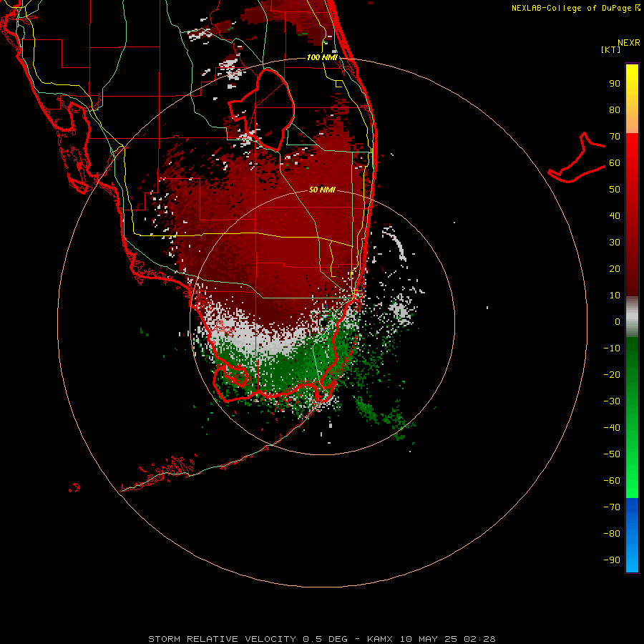
Task: Click the STORM RELATIVE VELOCITY caption text
Action: coord(222,639)
